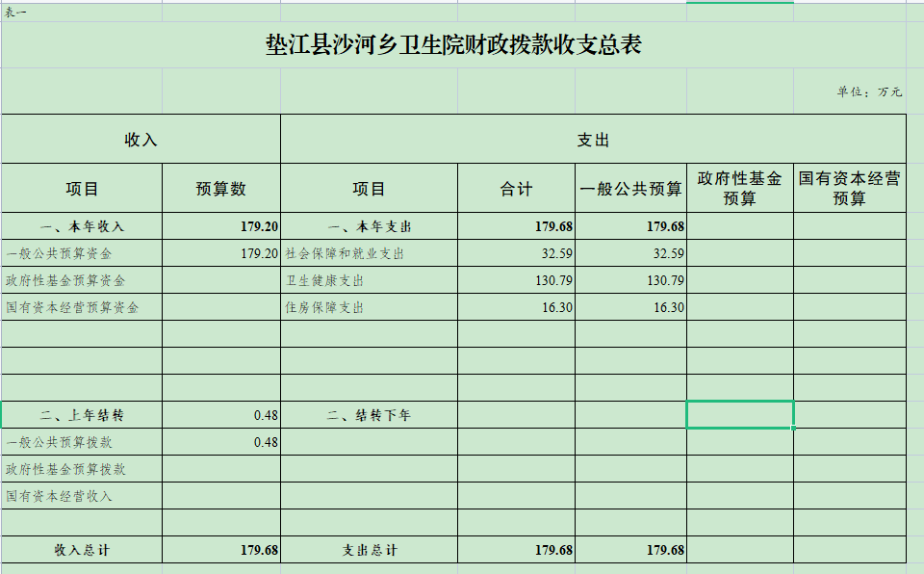Screen dimensions: 924x574
Task: Select the 卫生健康支出 cell
Action: click(x=369, y=280)
